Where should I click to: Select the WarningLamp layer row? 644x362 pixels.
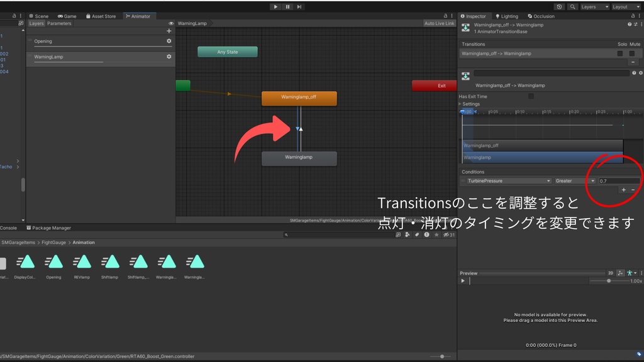[101, 57]
